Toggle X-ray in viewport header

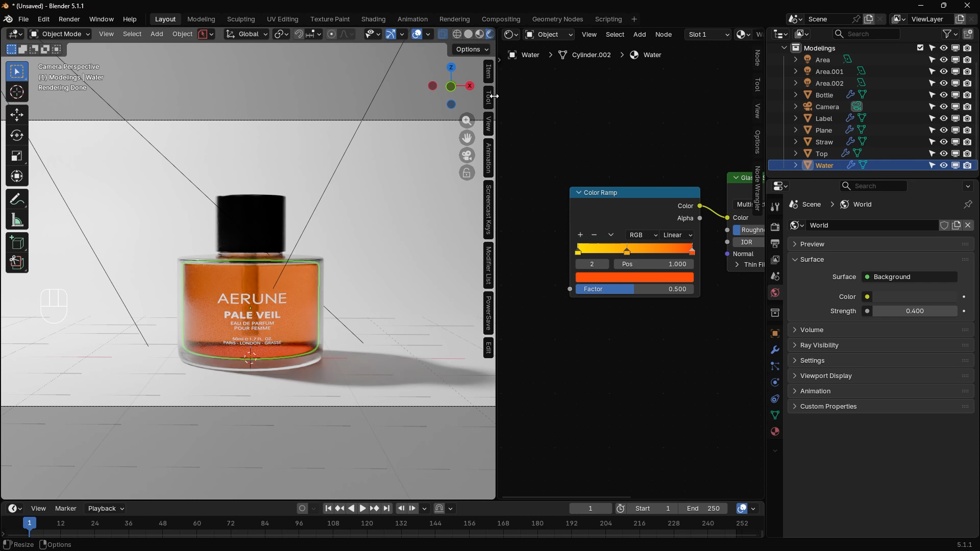(x=443, y=34)
